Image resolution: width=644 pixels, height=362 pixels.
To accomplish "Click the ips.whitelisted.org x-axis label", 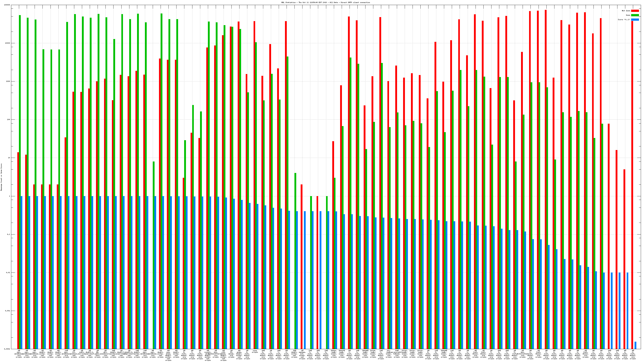I will tap(522, 354).
